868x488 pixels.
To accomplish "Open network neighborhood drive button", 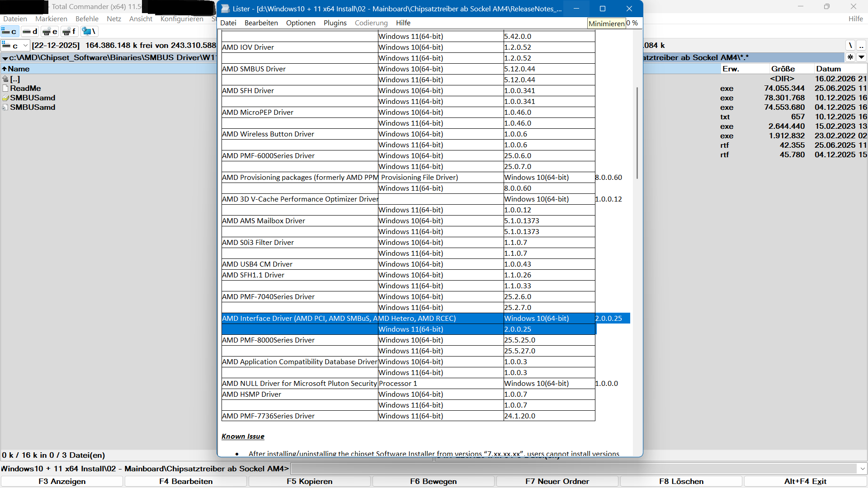I will coord(89,31).
